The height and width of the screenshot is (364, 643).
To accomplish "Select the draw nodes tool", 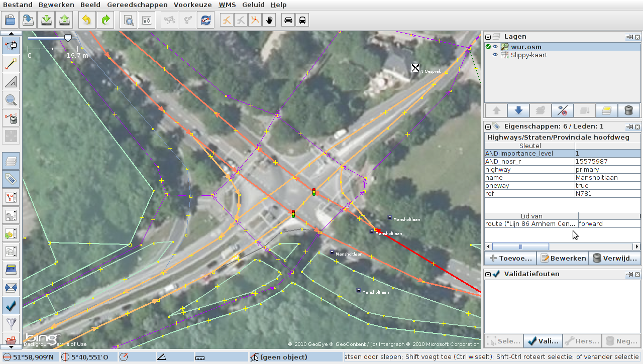I will [11, 64].
